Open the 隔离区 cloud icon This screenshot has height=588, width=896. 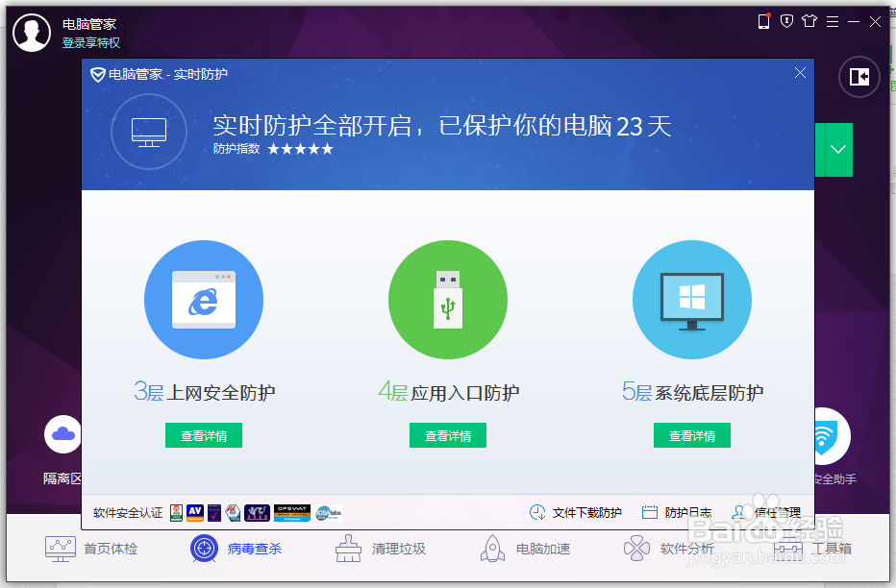coord(62,434)
